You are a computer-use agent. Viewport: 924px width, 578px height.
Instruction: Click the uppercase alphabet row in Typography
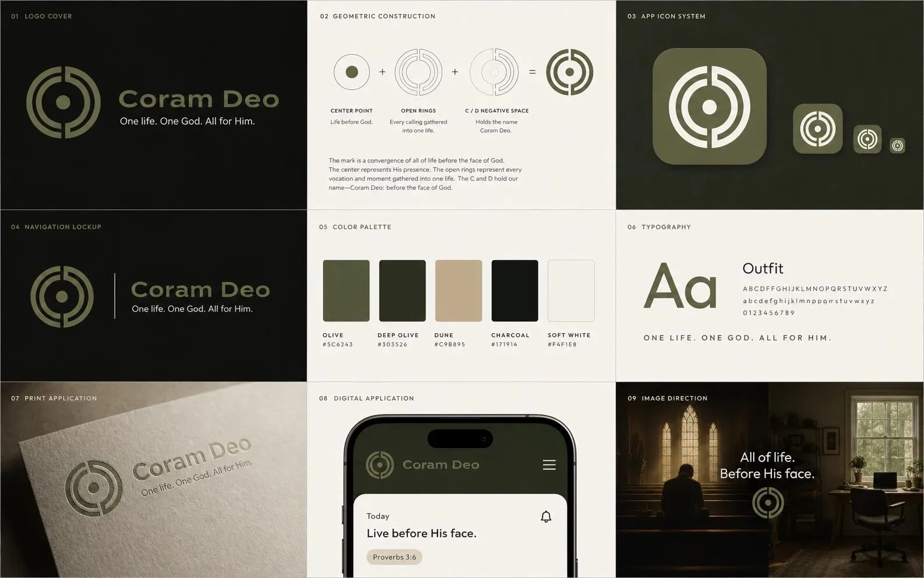[x=815, y=289]
